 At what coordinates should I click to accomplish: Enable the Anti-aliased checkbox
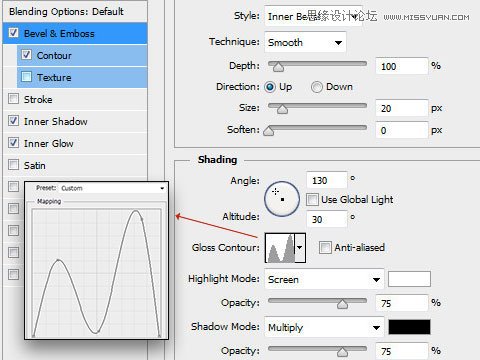point(325,248)
